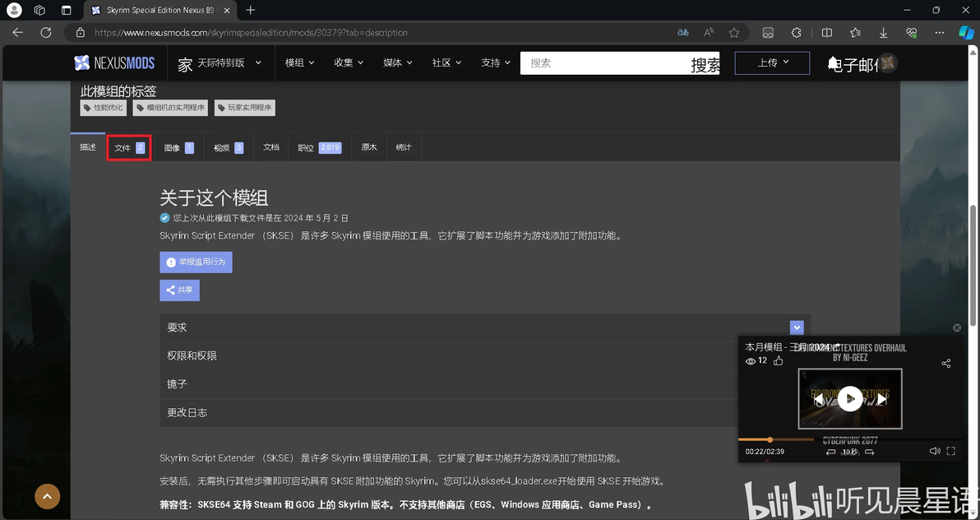The image size is (980, 520).
Task: Refresh the current page
Action: 45,33
